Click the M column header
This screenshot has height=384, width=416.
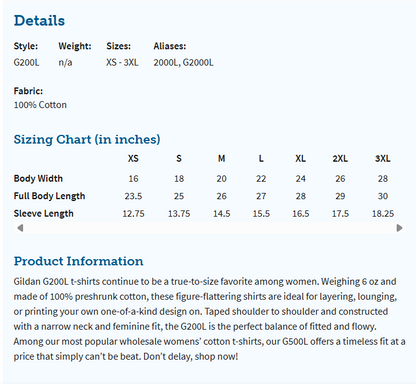pyautogui.click(x=221, y=158)
